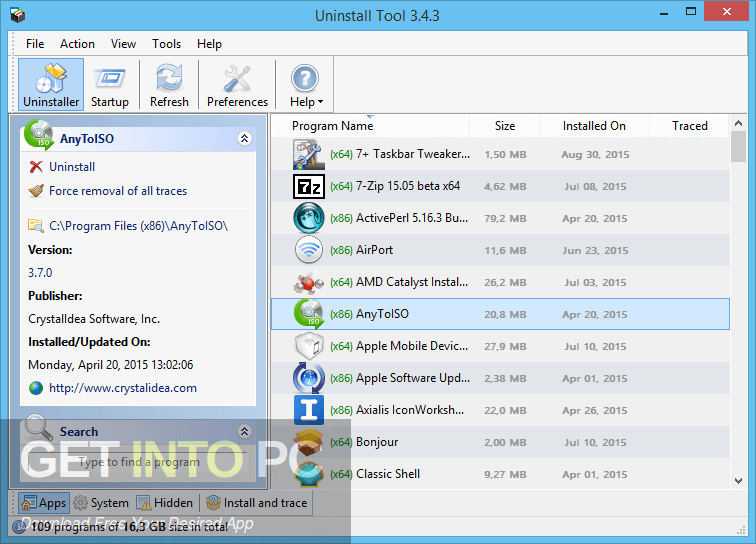
Task: Select the AnyToISO icon in the list
Action: pos(308,314)
